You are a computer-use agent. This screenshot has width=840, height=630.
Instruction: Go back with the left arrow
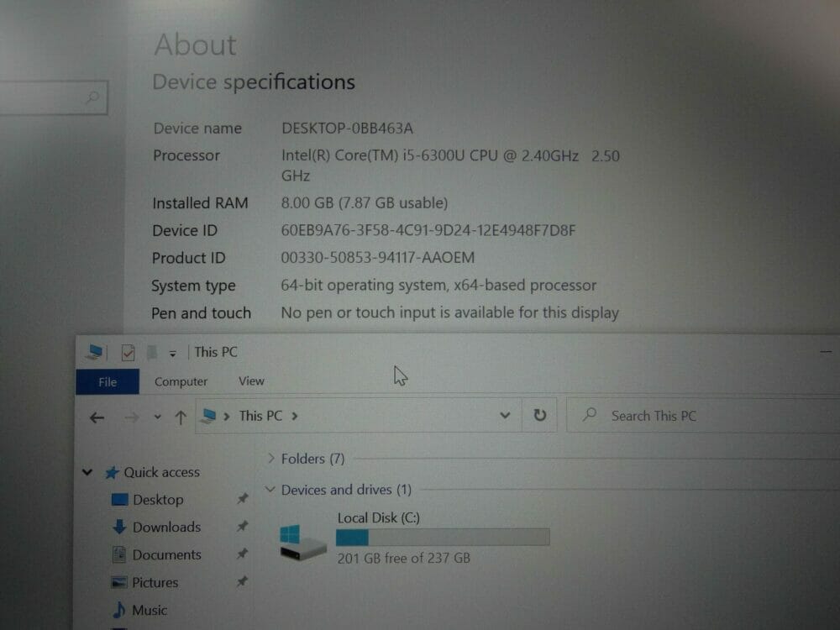tap(97, 417)
